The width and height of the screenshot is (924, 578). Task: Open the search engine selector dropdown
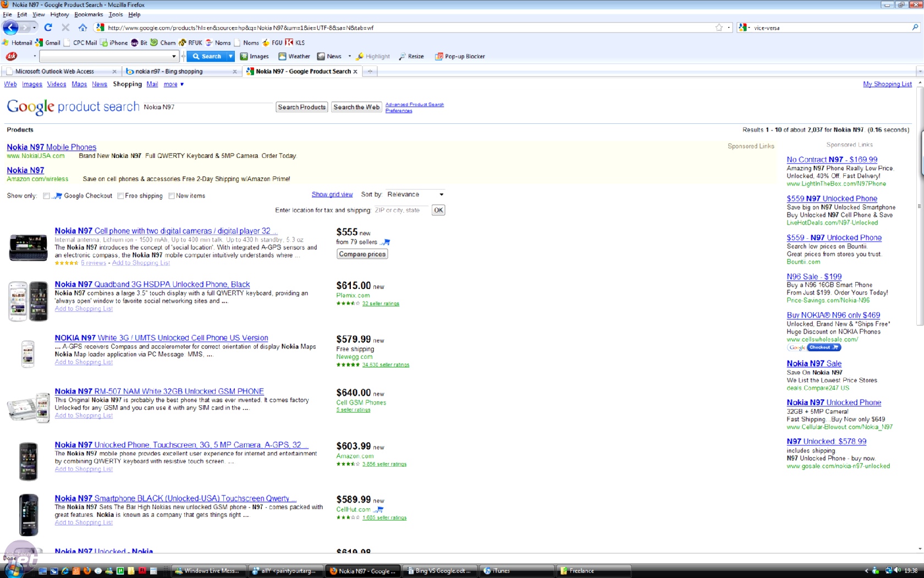point(745,28)
